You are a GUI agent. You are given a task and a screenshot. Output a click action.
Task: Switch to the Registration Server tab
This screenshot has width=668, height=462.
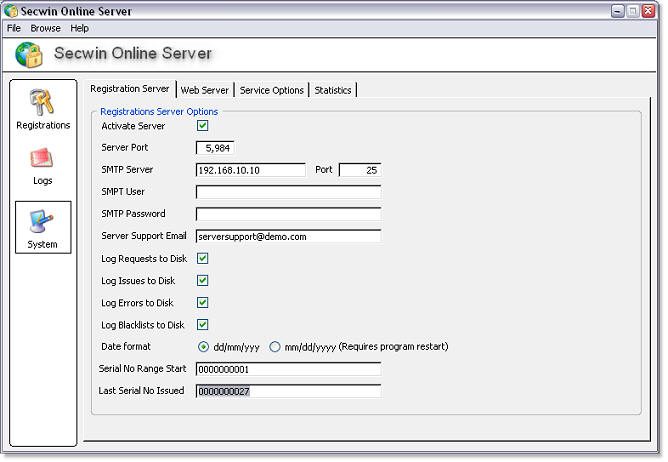130,89
